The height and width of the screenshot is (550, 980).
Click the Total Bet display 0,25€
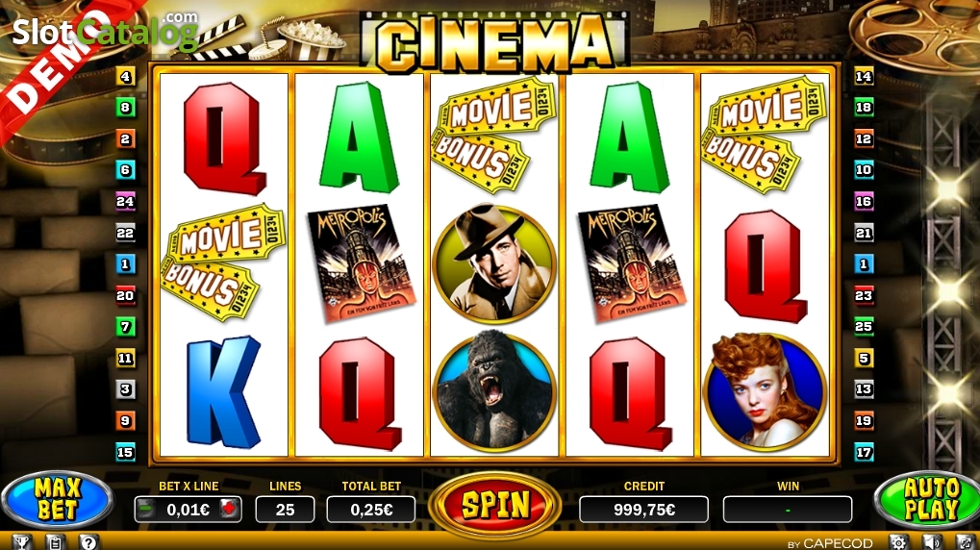click(x=371, y=510)
